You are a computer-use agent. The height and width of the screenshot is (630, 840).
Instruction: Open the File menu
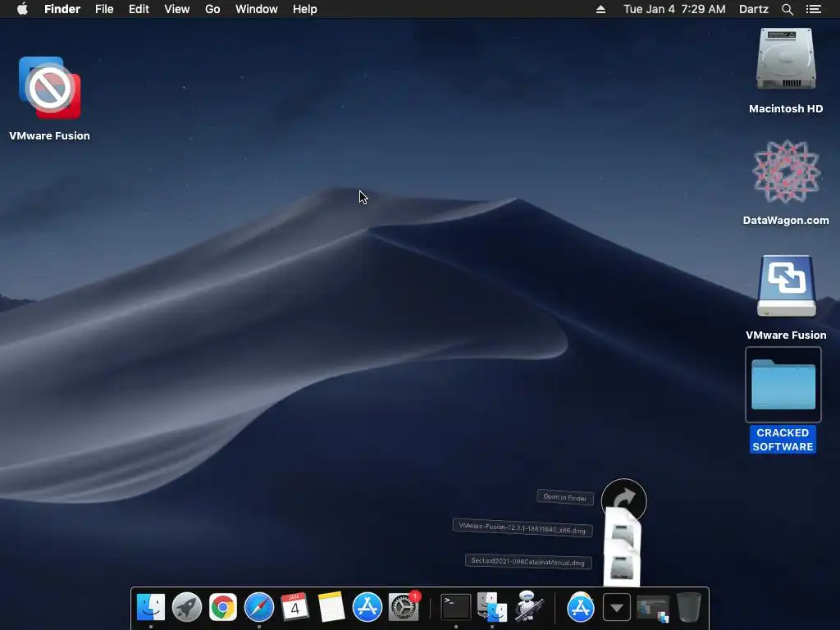click(104, 9)
